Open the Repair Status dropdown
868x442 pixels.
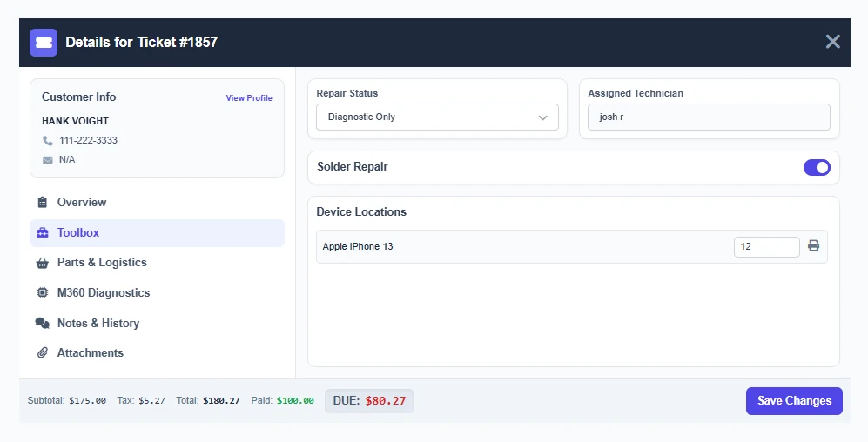pos(437,117)
